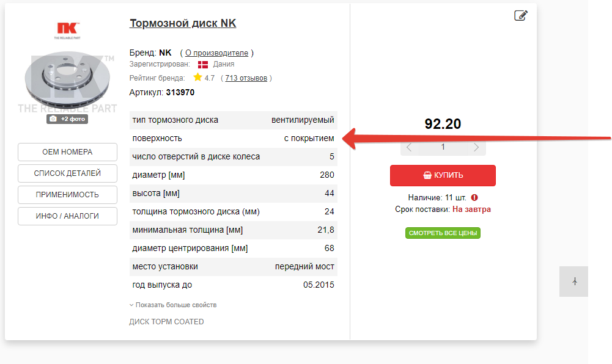
Task: Click the scroll-to-top arrow button
Action: pos(574,282)
